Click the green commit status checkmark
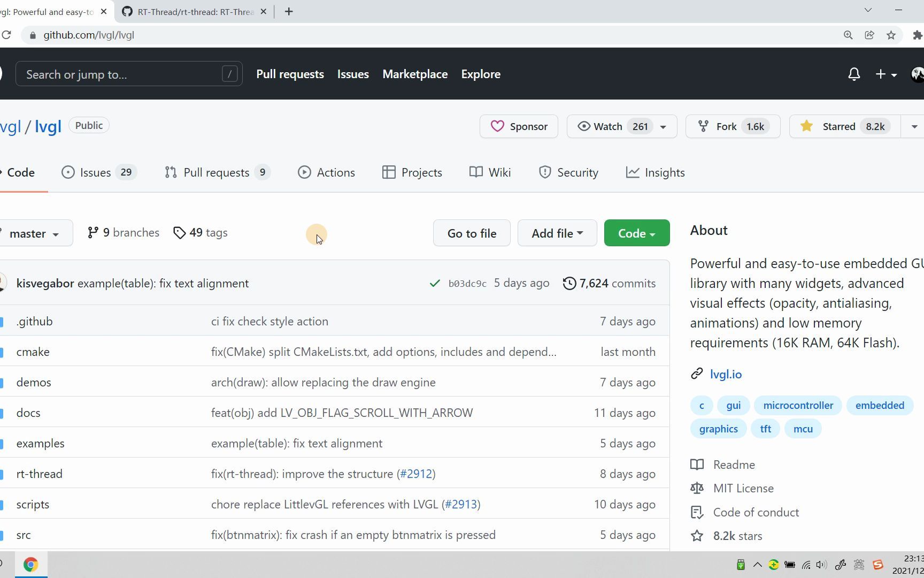 (x=435, y=283)
